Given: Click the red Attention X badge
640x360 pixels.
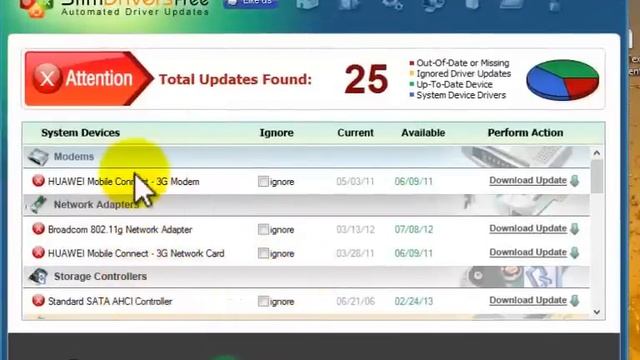Looking at the screenshot, I should 47,78.
